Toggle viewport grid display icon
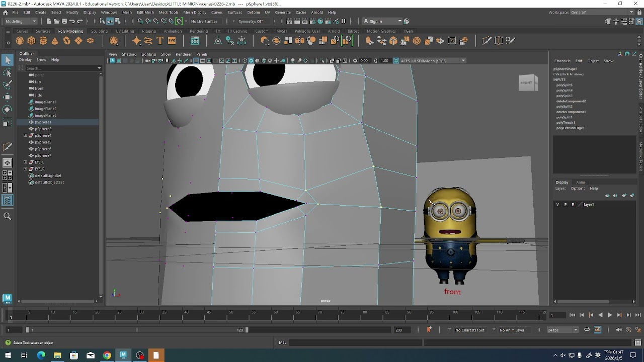 coord(196,61)
